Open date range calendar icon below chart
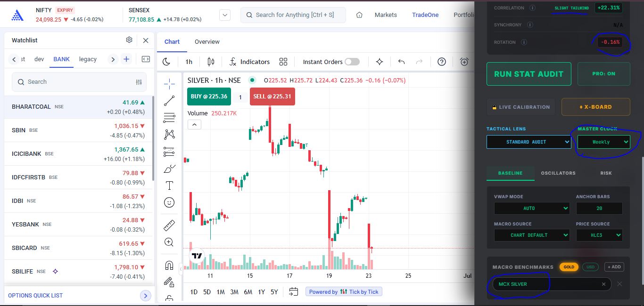 (294, 291)
